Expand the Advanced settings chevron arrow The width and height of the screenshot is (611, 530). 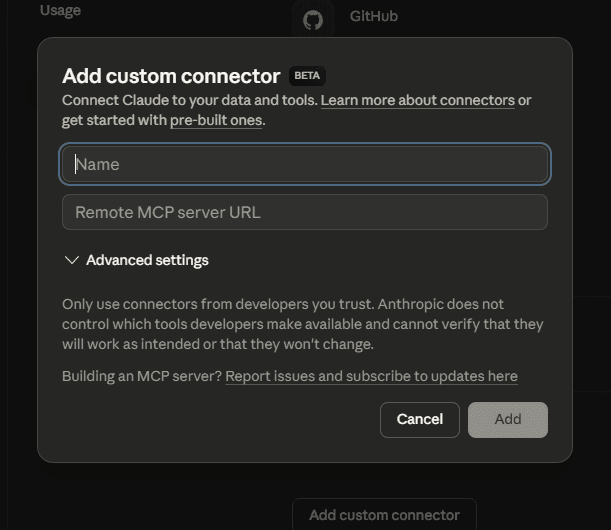click(x=71, y=260)
